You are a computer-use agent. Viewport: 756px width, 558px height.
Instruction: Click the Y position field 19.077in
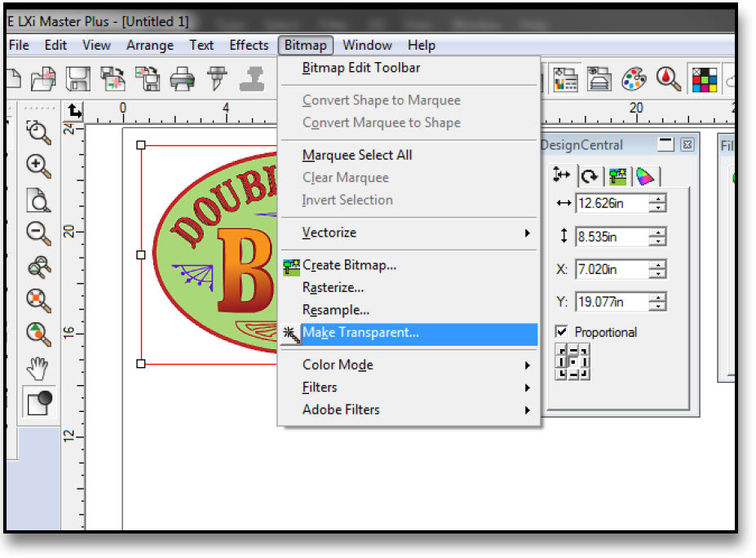[x=612, y=302]
